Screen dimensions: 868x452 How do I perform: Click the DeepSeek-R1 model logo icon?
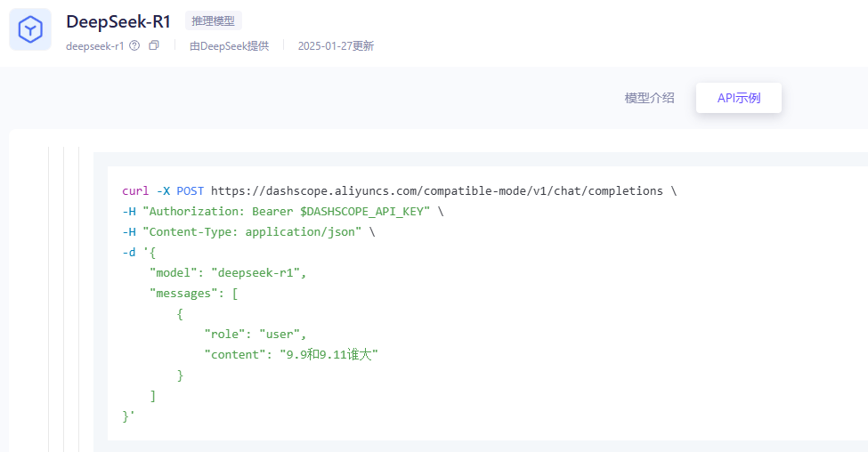[x=30, y=29]
